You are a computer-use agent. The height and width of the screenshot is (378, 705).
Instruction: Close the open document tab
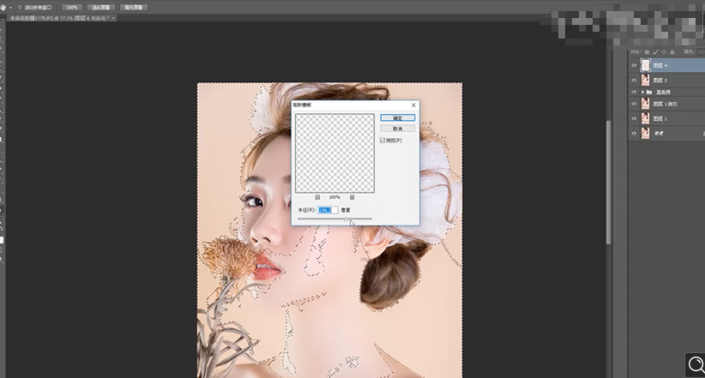click(113, 18)
